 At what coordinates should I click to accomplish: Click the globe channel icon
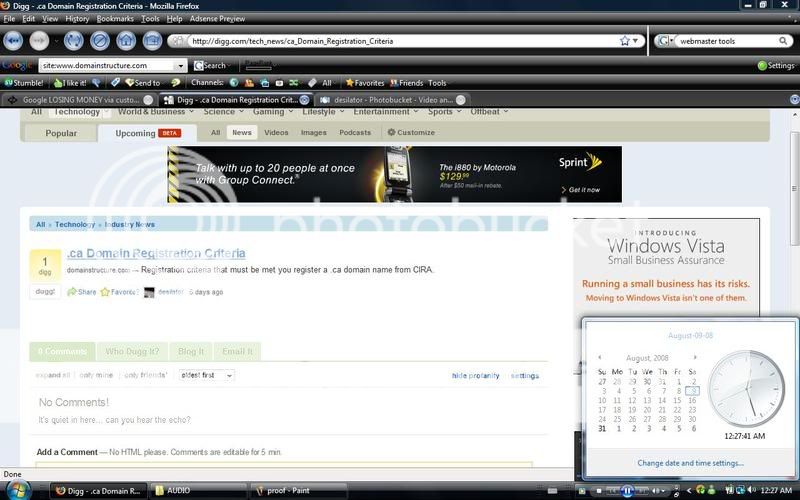(x=234, y=83)
